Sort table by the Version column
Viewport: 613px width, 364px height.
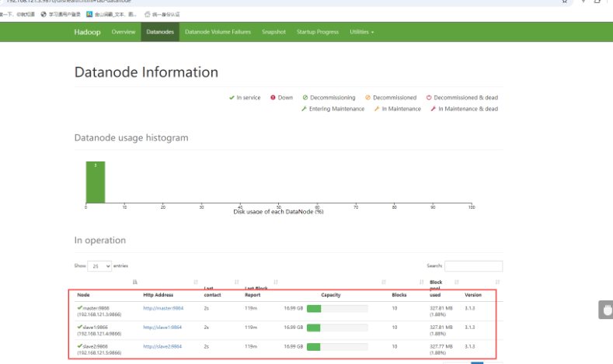tap(497, 282)
